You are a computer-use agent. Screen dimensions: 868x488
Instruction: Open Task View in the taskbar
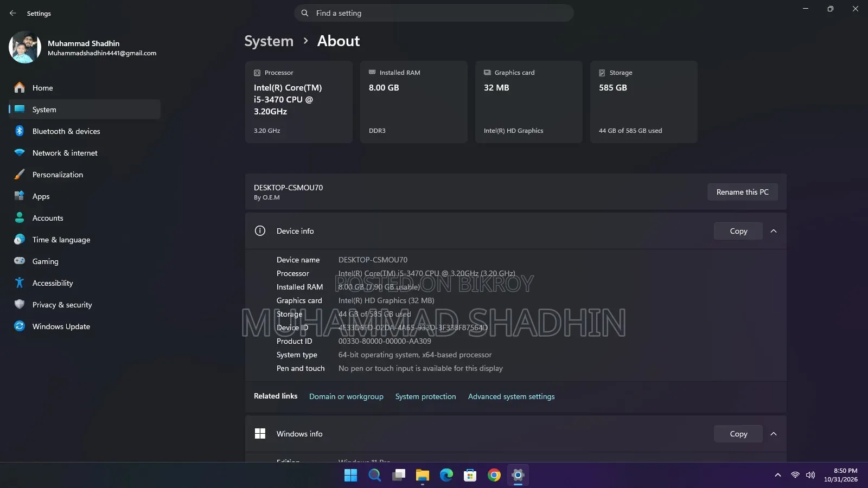399,475
